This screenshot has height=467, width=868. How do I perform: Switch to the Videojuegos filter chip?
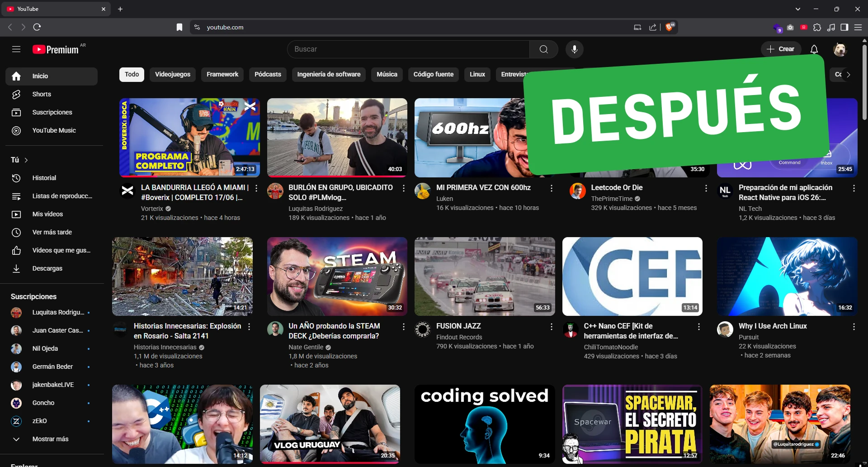[172, 74]
